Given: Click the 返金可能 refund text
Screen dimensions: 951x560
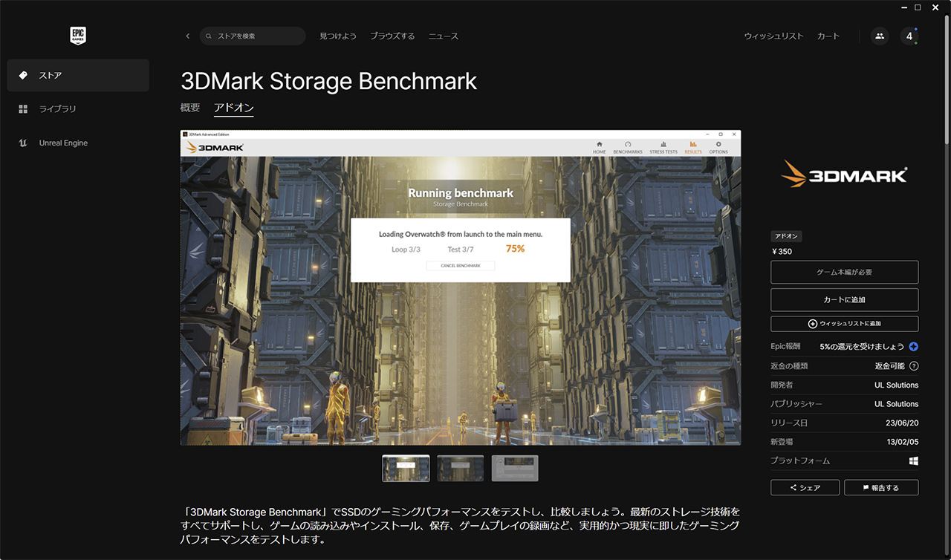Looking at the screenshot, I should click(890, 366).
